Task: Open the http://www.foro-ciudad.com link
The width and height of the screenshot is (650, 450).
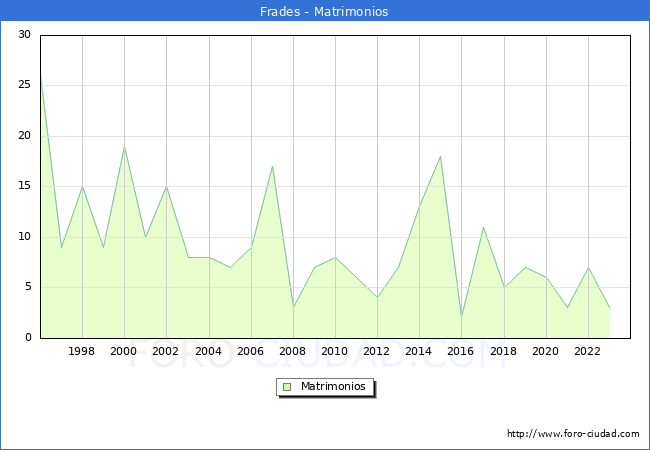Action: point(573,434)
